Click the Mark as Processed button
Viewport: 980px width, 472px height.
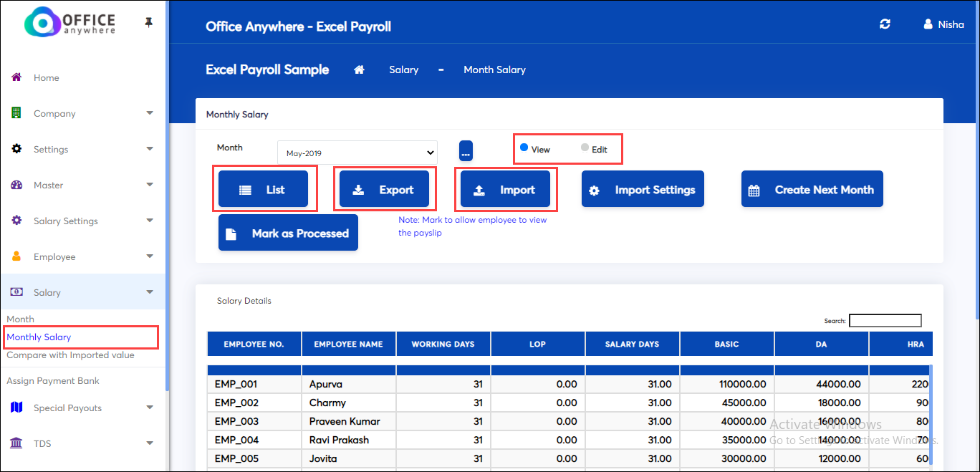click(x=288, y=233)
